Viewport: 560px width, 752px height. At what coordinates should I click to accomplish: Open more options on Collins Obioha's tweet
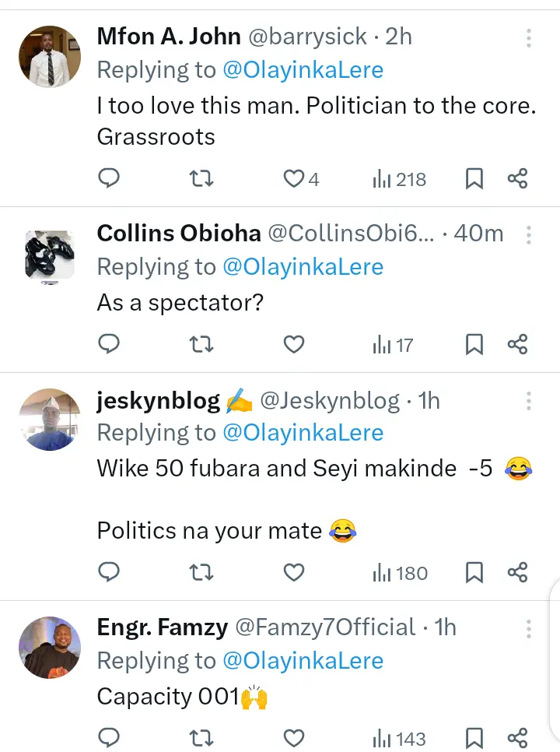pyautogui.click(x=528, y=234)
